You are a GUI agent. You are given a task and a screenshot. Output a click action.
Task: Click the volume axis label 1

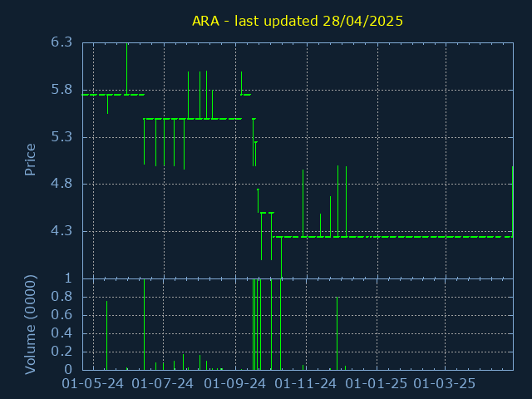point(68,278)
